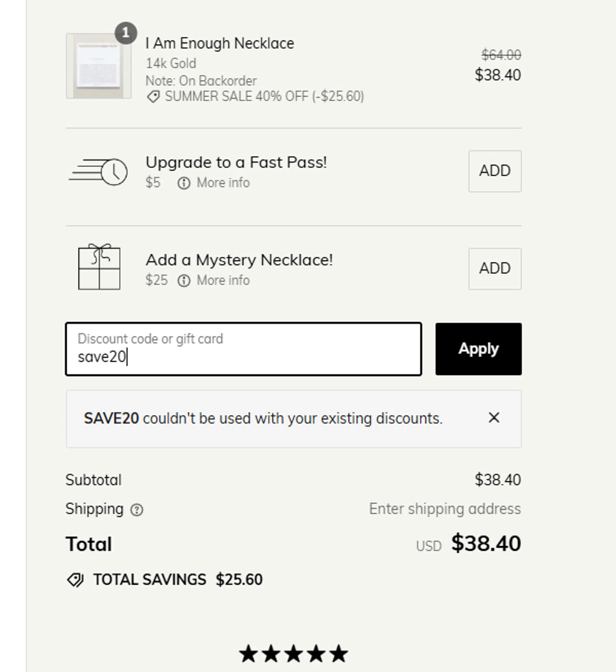The height and width of the screenshot is (672, 616).
Task: Add the Fast Pass upgrade
Action: coord(495,171)
